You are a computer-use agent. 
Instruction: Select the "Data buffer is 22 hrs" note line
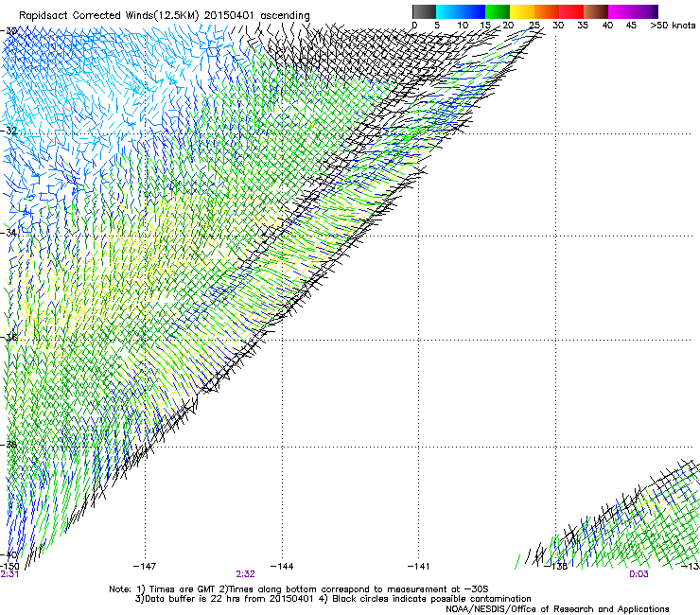pyautogui.click(x=333, y=599)
